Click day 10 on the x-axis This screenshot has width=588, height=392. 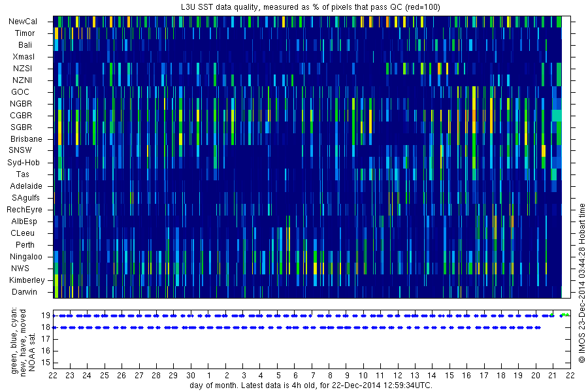pyautogui.click(x=363, y=375)
